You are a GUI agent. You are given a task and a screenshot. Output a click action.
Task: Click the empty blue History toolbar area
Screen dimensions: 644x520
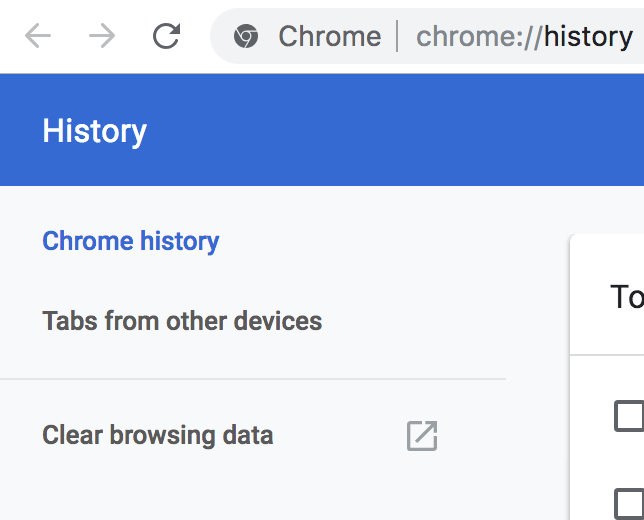click(x=394, y=130)
